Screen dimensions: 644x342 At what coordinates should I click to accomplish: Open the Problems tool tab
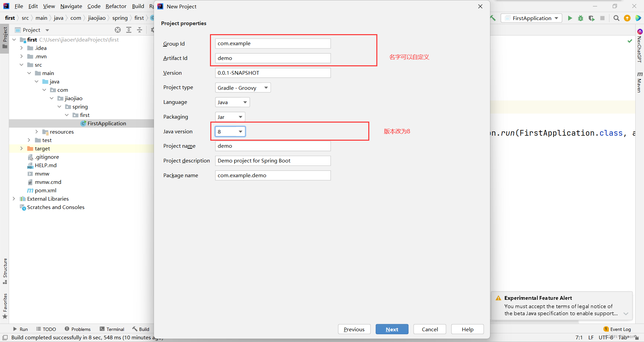(x=77, y=329)
